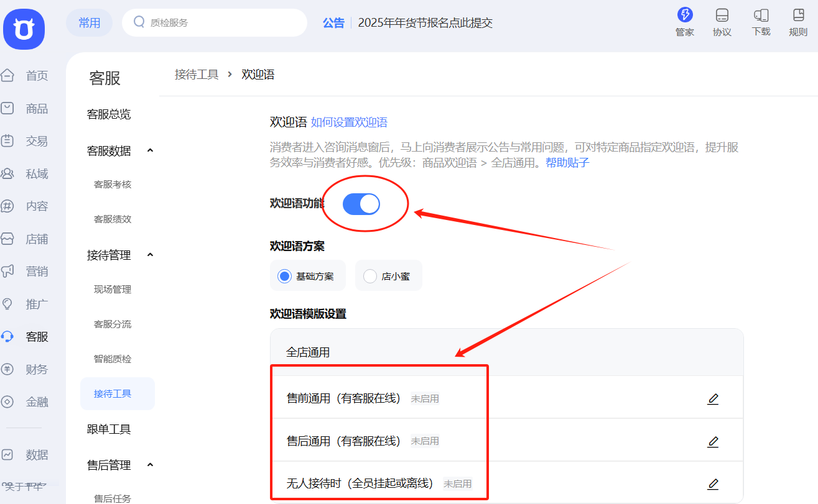Click the 客服 headset icon in sidebar
Viewport: 818px width, 504px height.
point(7,336)
